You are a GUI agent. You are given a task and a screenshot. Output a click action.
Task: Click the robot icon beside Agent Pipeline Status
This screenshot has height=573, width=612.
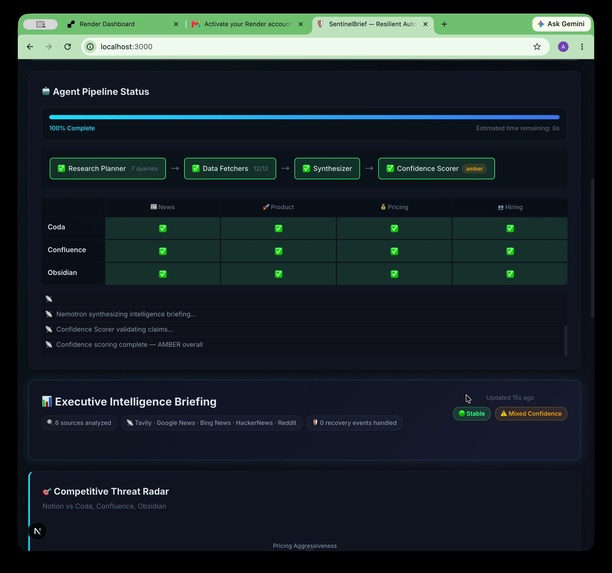click(x=46, y=91)
